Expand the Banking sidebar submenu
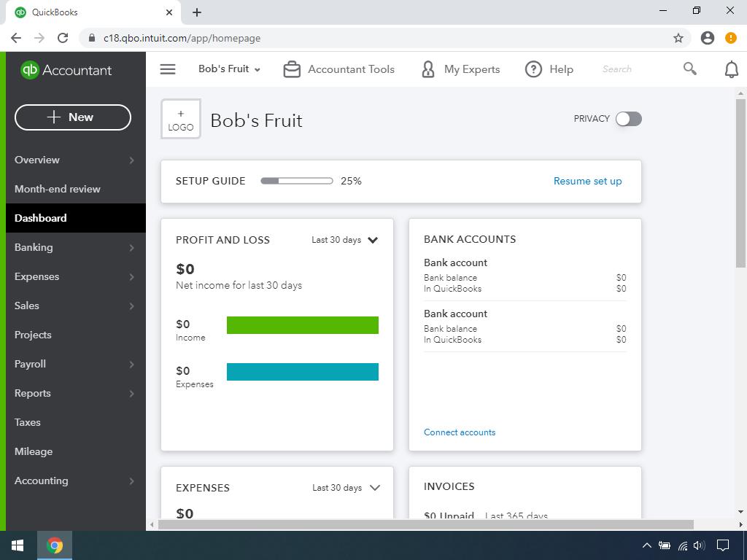Viewport: 747px width, 560px height. tap(131, 248)
